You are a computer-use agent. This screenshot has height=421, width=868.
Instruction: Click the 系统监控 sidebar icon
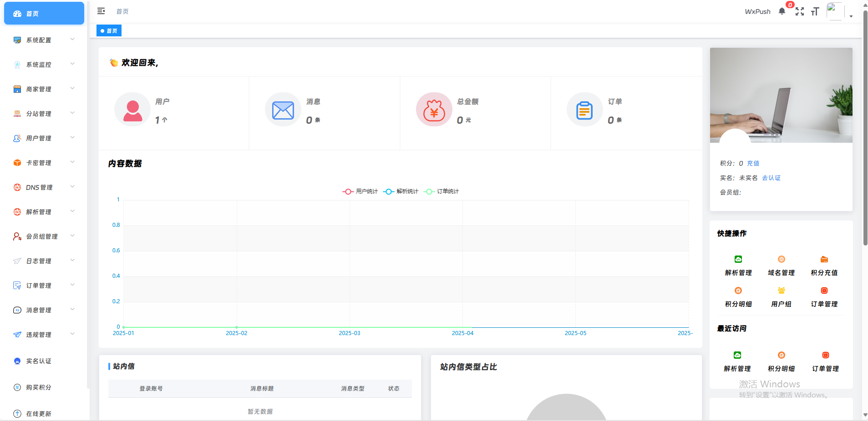pos(17,65)
